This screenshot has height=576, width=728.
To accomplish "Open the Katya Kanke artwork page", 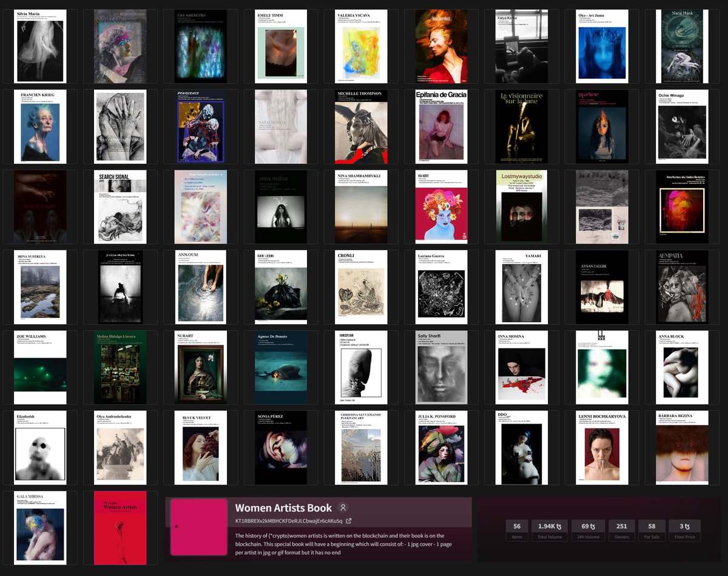I will [x=522, y=46].
